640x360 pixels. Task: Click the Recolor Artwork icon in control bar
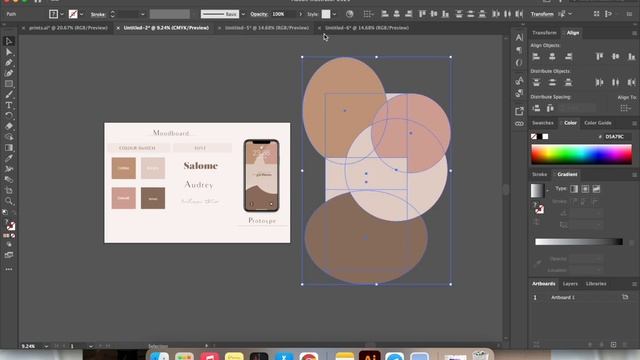(349, 14)
